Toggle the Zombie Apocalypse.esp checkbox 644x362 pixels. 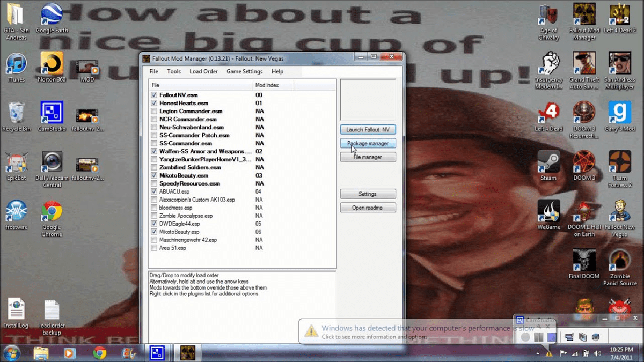coord(155,216)
